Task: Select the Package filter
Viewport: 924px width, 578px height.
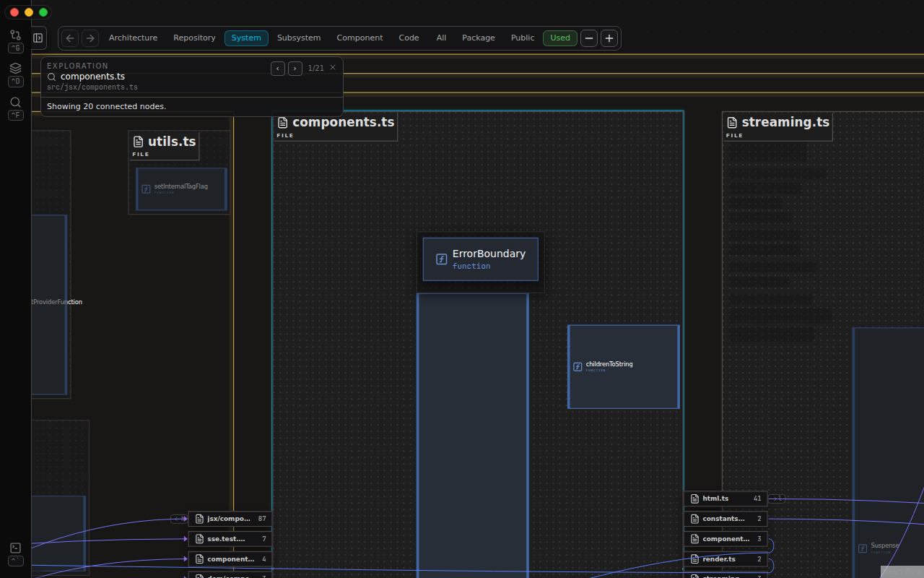Action: 479,38
